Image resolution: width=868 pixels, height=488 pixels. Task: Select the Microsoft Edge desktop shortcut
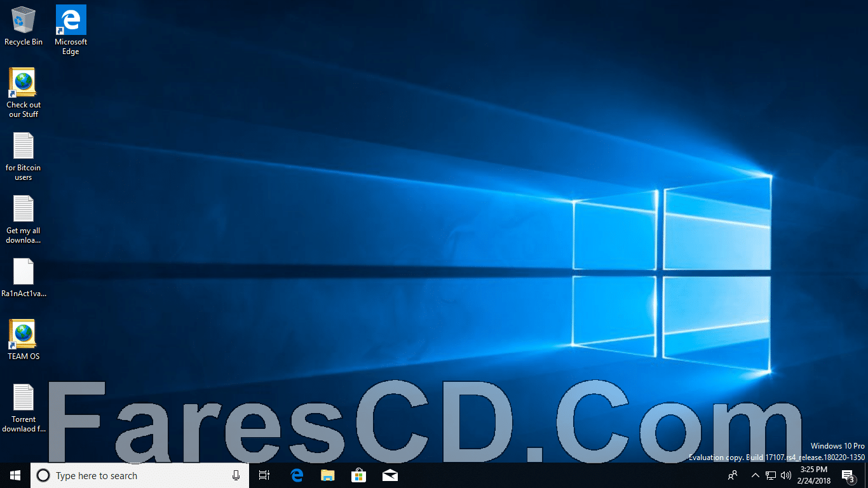(71, 30)
